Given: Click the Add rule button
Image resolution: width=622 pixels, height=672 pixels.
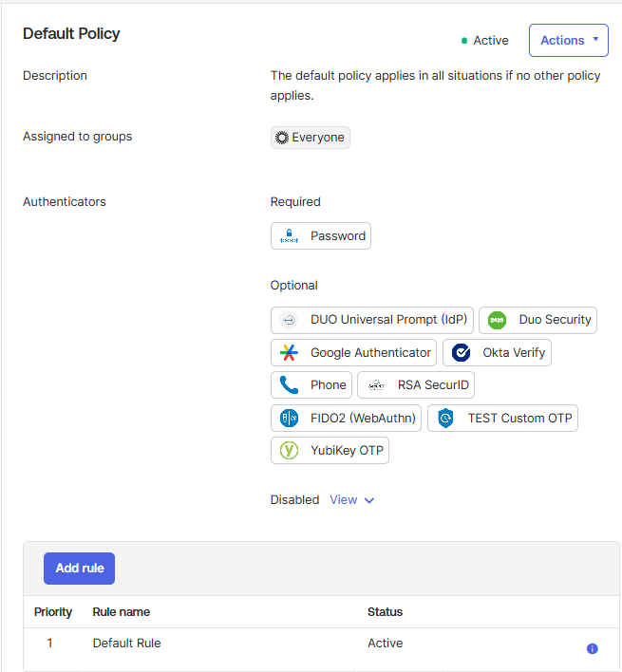Looking at the screenshot, I should tap(79, 568).
